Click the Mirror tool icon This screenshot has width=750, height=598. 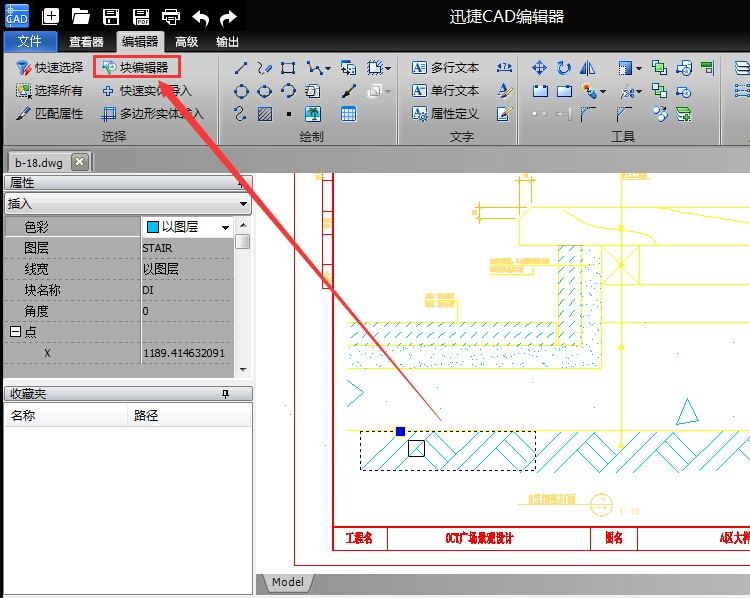click(587, 68)
